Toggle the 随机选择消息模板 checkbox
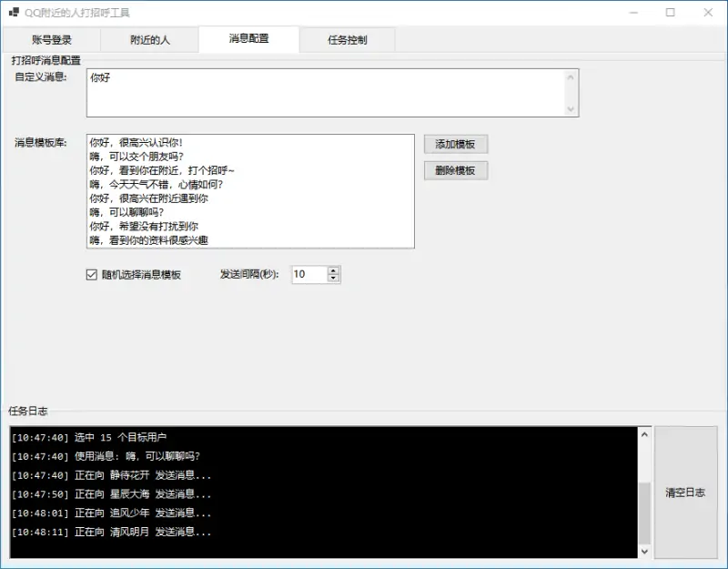Image resolution: width=728 pixels, height=569 pixels. coord(91,274)
